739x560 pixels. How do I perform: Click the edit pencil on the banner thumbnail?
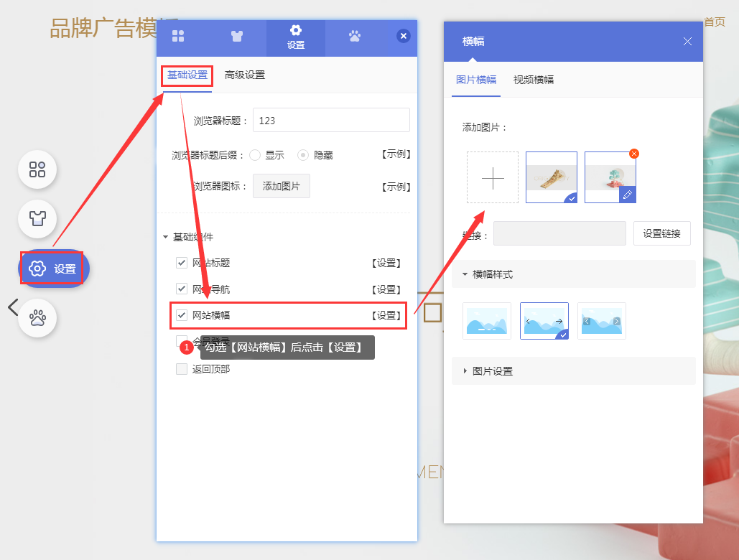(627, 195)
